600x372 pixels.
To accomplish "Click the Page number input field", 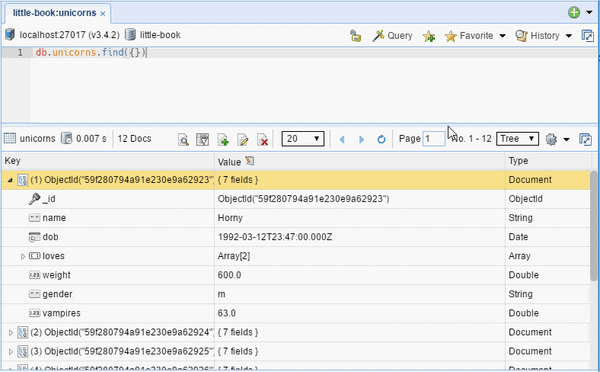I will (x=434, y=139).
